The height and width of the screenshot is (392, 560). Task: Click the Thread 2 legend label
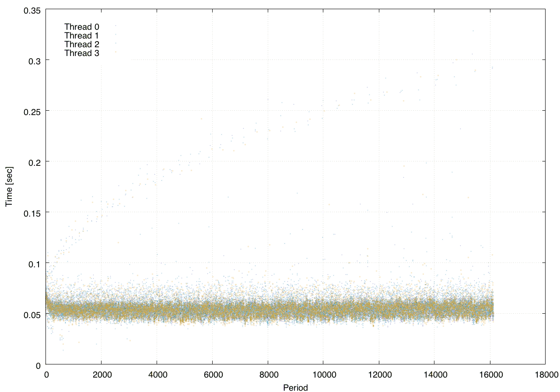click(x=82, y=45)
